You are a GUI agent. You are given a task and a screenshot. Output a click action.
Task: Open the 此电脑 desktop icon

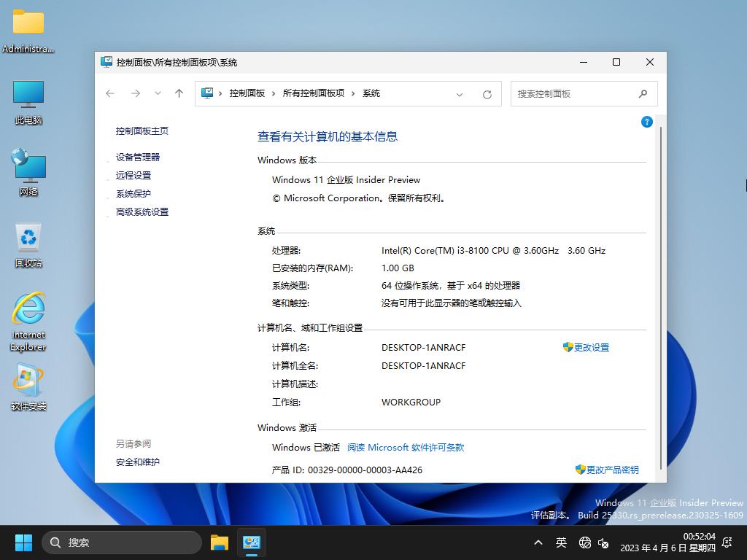pyautogui.click(x=28, y=102)
